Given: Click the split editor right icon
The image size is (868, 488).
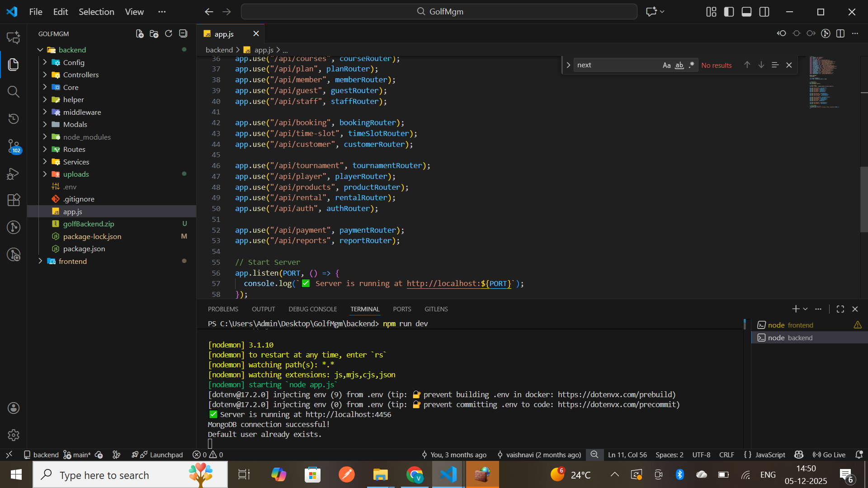Looking at the screenshot, I should (840, 34).
